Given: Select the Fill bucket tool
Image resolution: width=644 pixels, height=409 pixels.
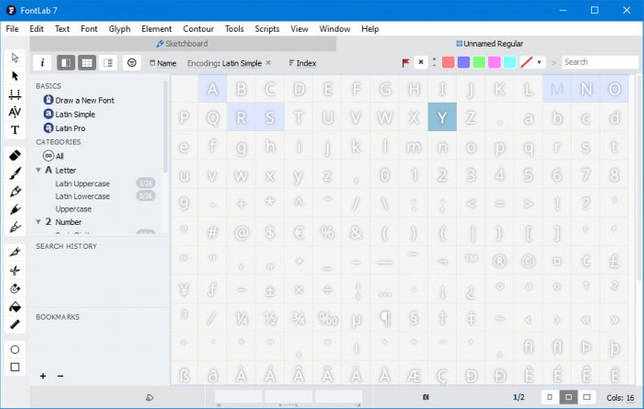Looking at the screenshot, I should point(15,307).
